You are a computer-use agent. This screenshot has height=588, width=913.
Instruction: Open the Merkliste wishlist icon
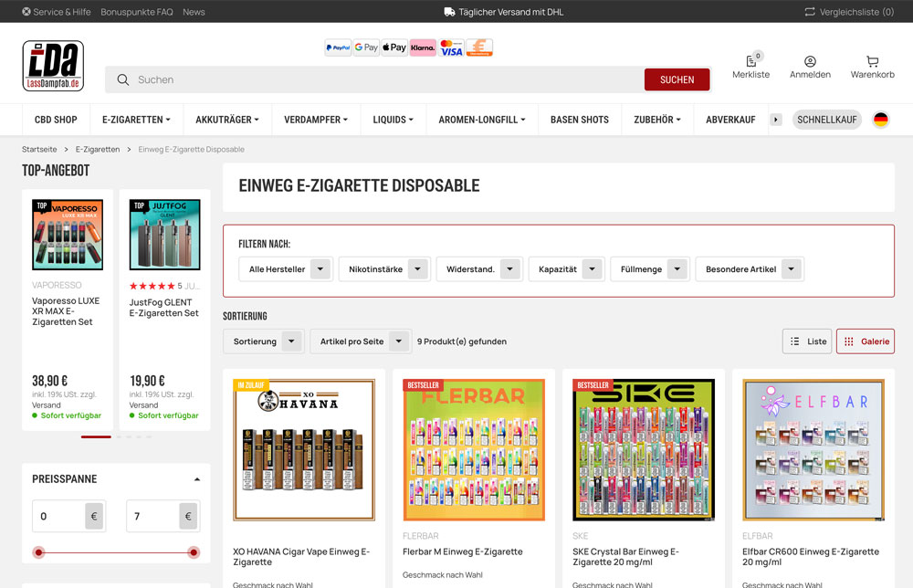(750, 66)
